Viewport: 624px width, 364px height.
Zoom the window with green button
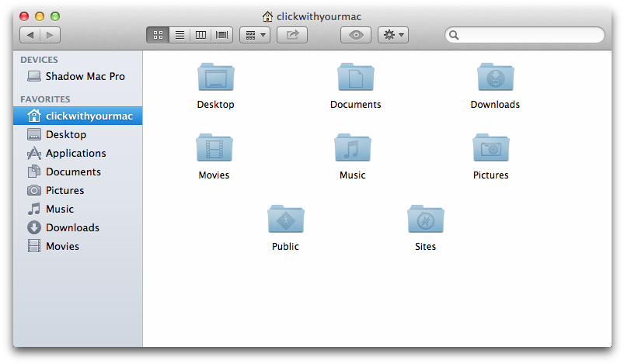[x=55, y=16]
